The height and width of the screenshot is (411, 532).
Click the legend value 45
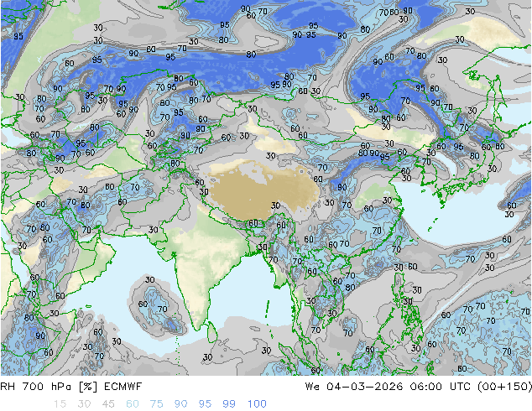(108, 403)
